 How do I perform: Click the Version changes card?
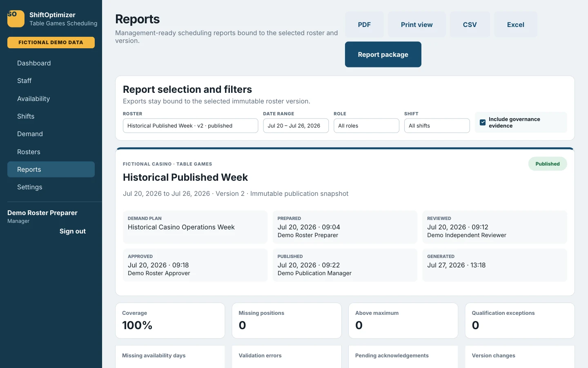point(520,357)
